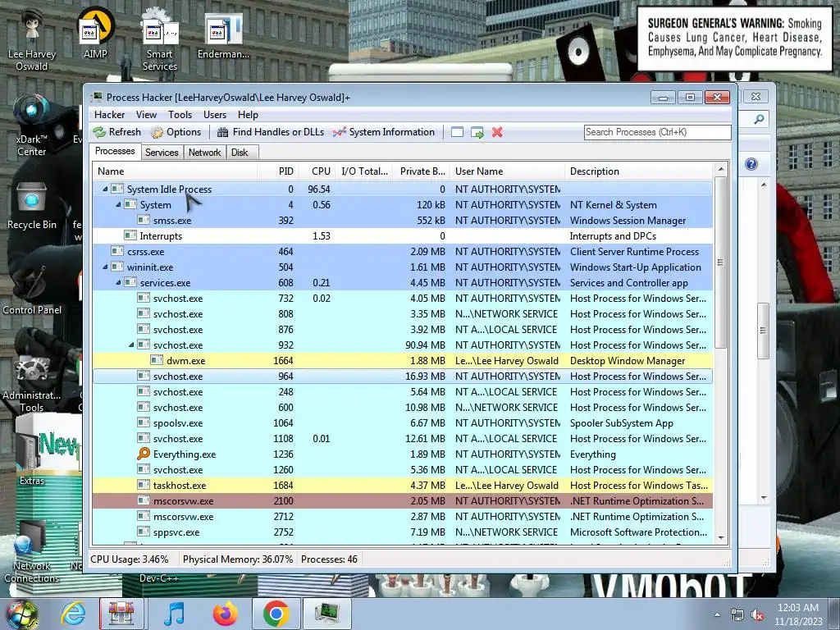Screen dimensions: 840x630
Task: Switch to the Network tab
Action: point(204,152)
